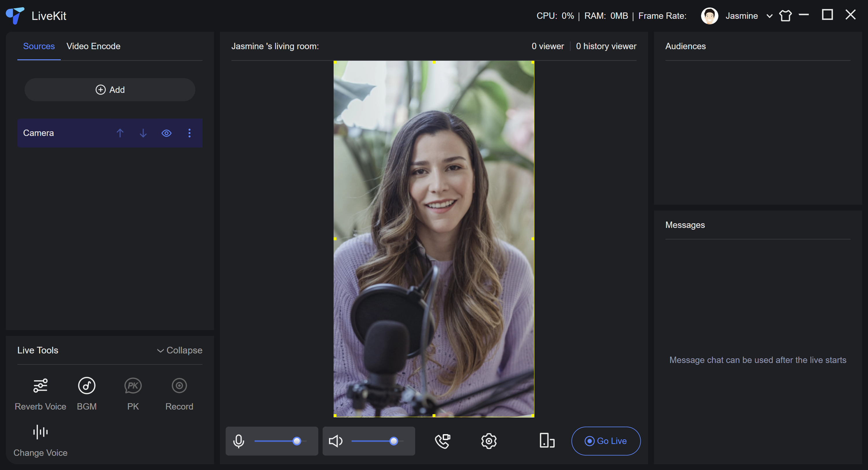Mute the speaker icon

point(335,441)
